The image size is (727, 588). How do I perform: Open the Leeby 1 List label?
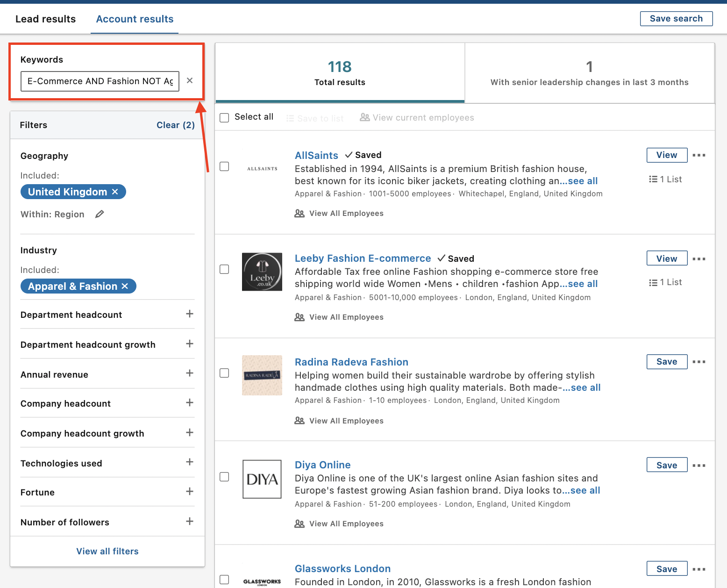670,282
